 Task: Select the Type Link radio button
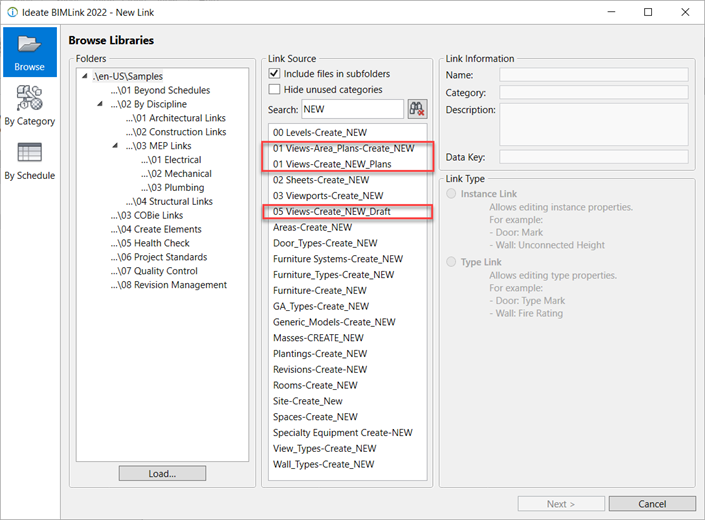pyautogui.click(x=454, y=262)
